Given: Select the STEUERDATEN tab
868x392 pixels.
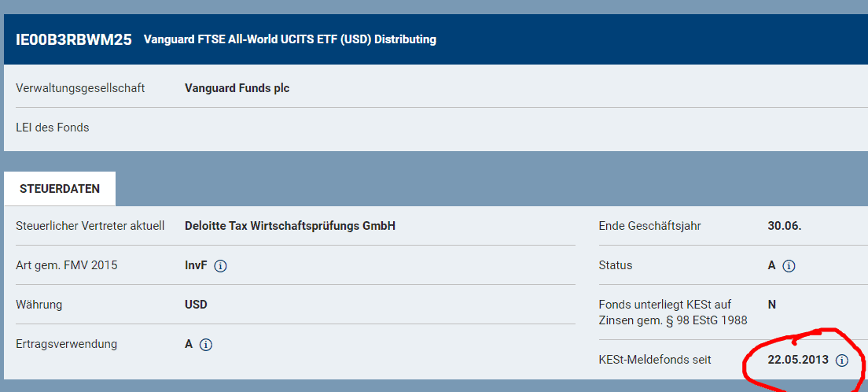Looking at the screenshot, I should coord(60,188).
